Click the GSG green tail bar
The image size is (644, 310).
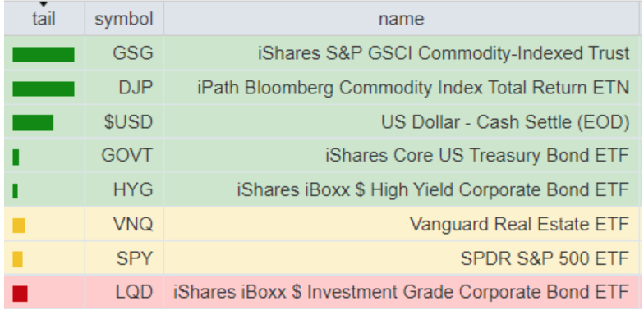44,54
